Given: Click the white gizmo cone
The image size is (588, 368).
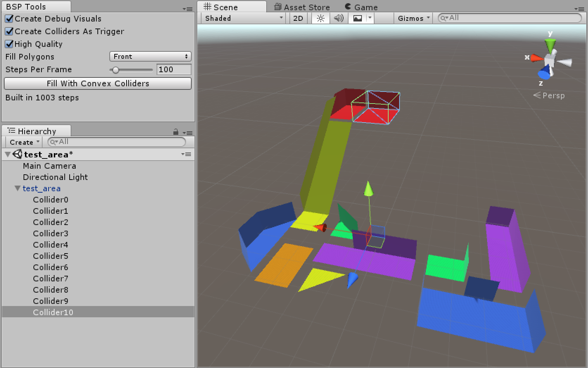Looking at the screenshot, I should pos(564,62).
